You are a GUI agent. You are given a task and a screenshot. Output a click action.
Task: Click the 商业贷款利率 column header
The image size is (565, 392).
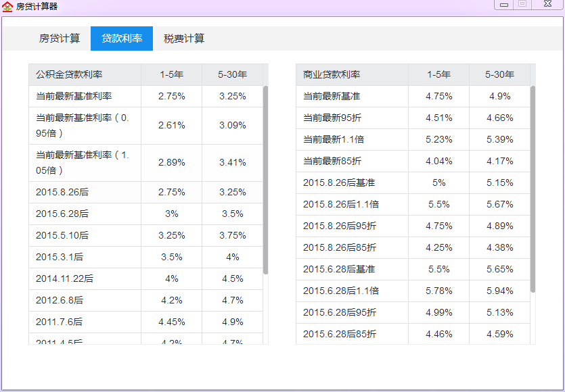[332, 75]
